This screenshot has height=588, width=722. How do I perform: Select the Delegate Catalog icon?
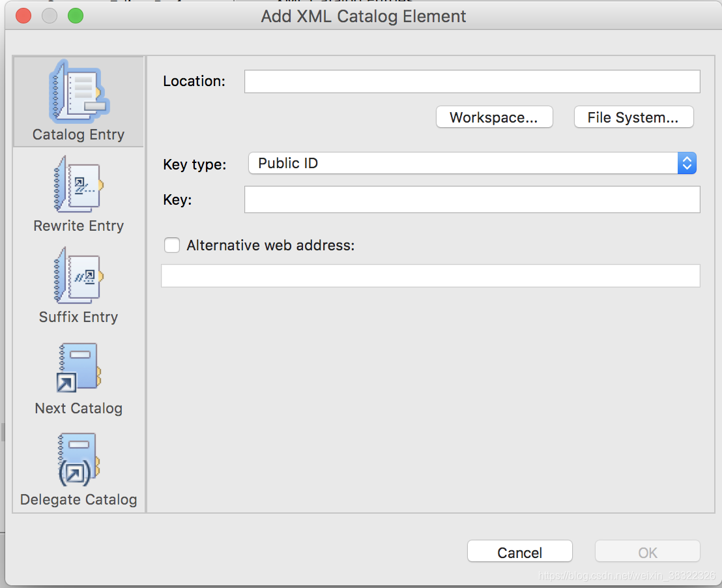tap(79, 459)
